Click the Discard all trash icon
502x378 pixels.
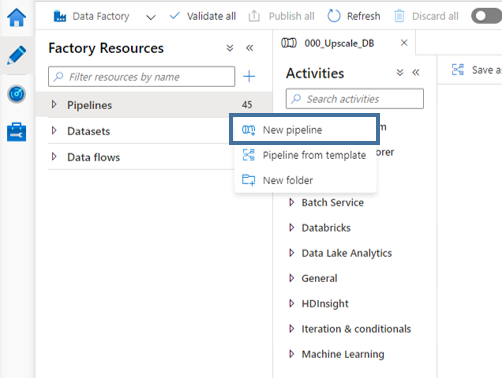click(x=399, y=16)
